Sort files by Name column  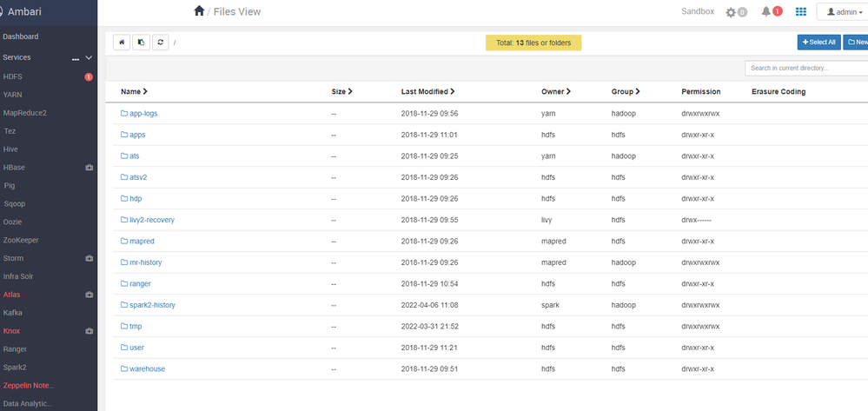pos(134,91)
